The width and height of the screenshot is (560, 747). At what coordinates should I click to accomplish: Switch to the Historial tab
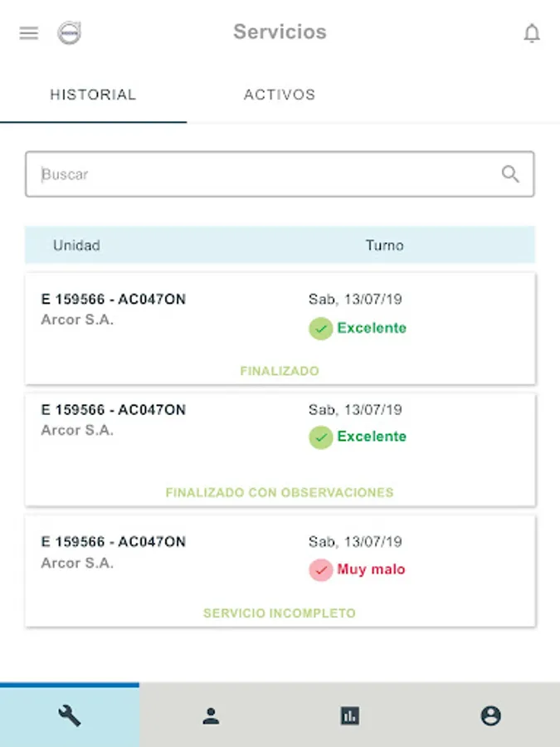[93, 95]
